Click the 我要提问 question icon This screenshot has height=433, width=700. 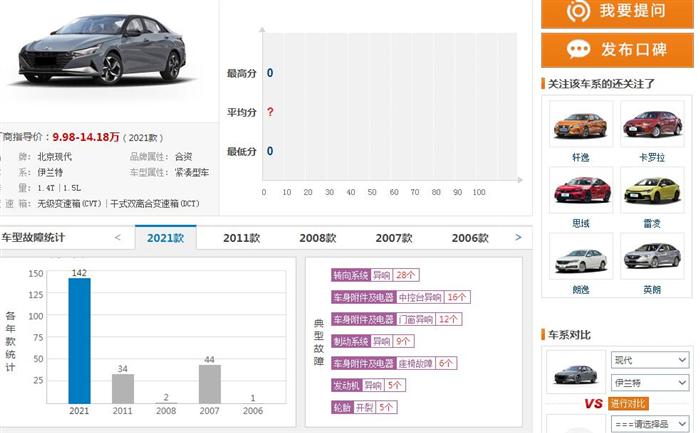(578, 11)
